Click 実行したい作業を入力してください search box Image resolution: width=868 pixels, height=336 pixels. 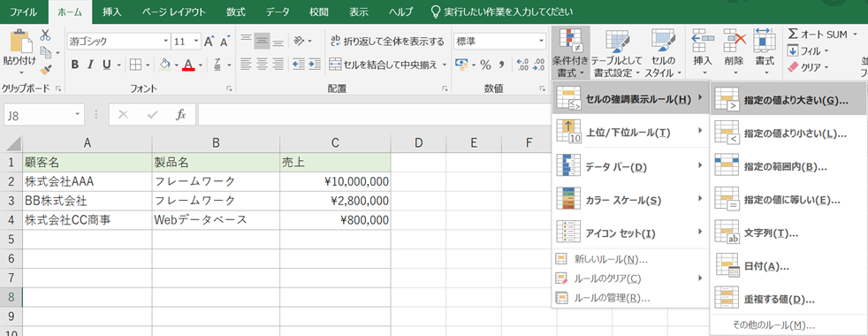tap(502, 11)
